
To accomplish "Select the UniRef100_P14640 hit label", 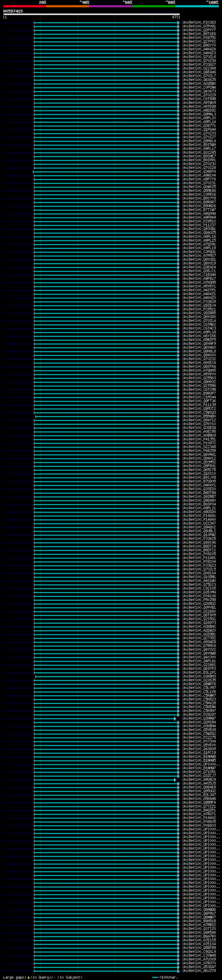I will (199, 520).
